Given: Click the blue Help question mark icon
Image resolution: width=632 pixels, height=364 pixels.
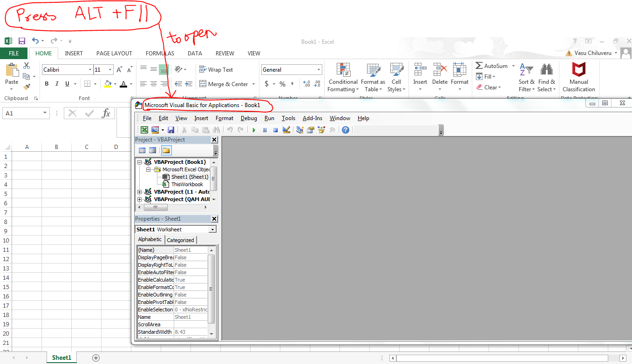Looking at the screenshot, I should click(x=345, y=130).
